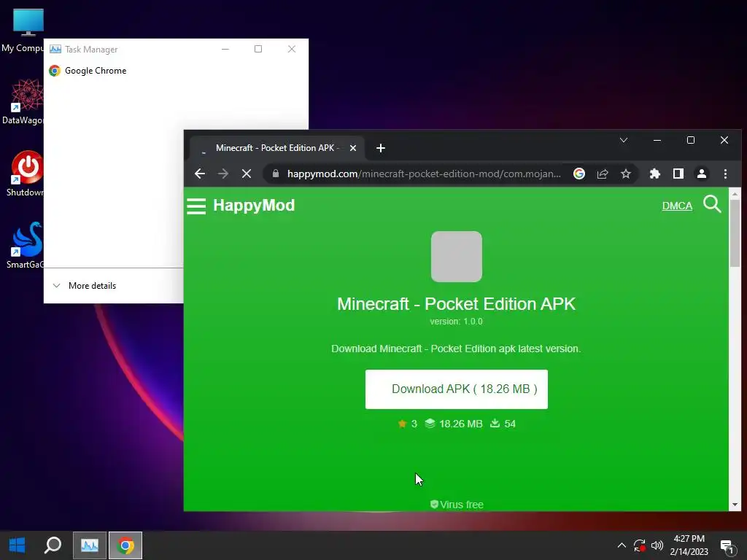Select the Minecraft - Pocket Edition APK tab

click(278, 148)
